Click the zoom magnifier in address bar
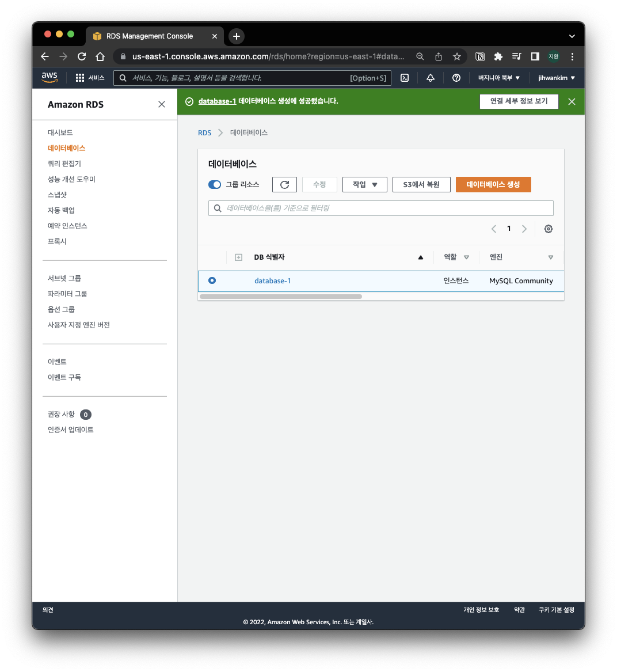Screen dimensions: 617x672 [420, 56]
